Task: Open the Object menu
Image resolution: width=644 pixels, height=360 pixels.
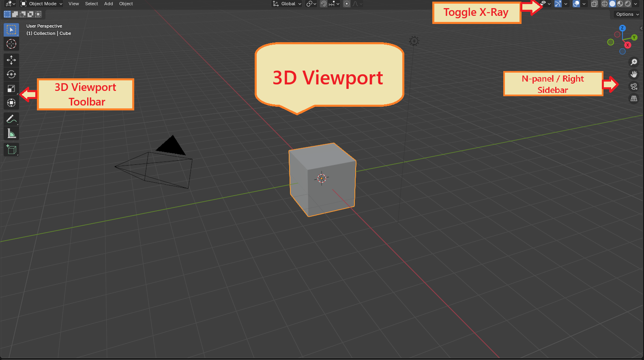Action: click(126, 4)
